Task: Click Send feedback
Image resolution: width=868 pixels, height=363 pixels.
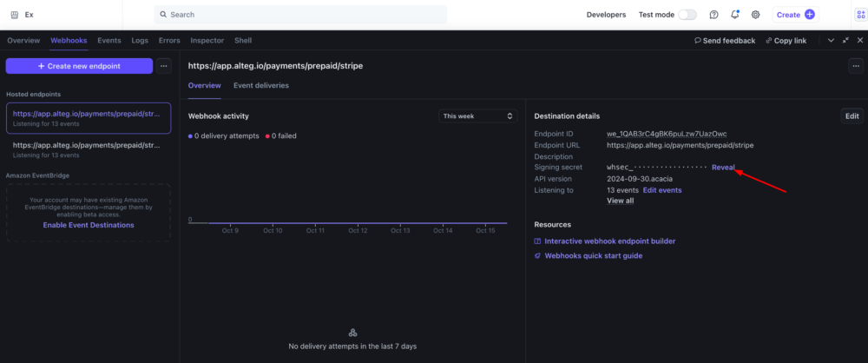Action: (725, 41)
